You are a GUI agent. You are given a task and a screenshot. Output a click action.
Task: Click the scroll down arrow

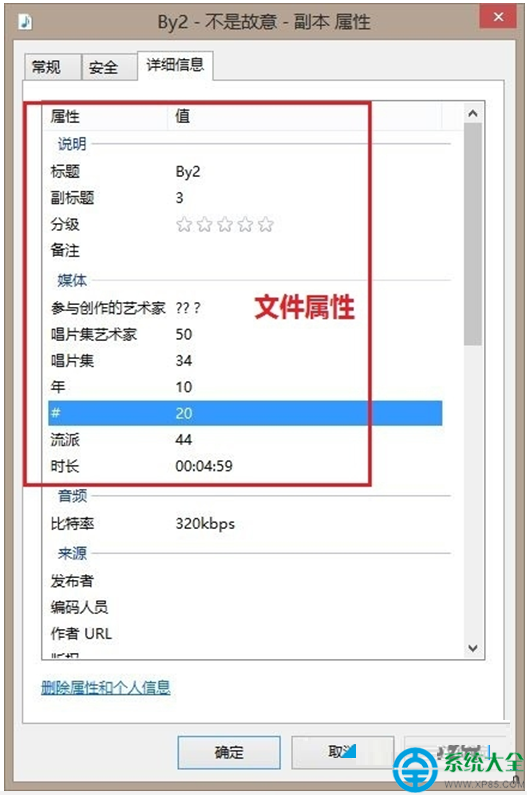[473, 648]
